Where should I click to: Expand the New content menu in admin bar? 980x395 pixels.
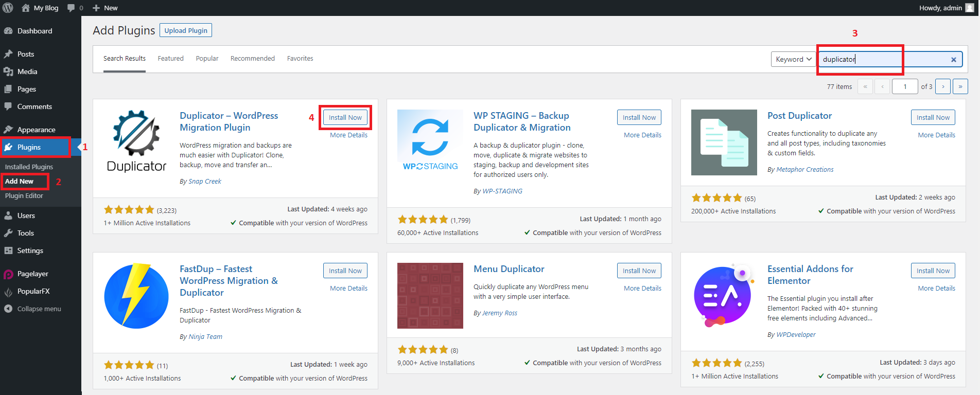pos(105,8)
